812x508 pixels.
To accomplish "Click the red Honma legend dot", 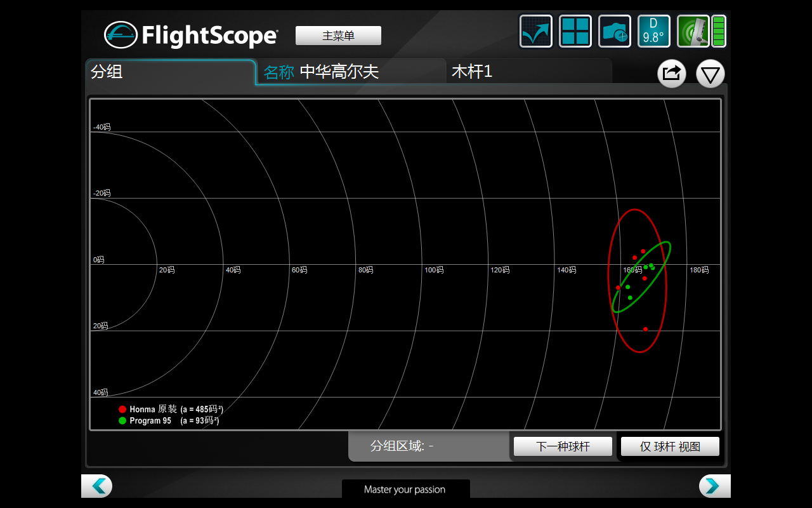I will tap(122, 410).
